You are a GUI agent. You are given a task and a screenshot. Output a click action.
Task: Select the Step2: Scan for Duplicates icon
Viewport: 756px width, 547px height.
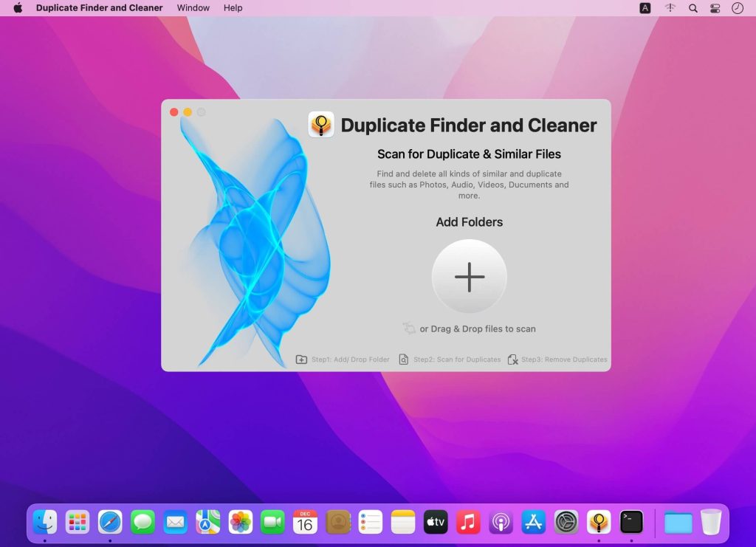[403, 359]
